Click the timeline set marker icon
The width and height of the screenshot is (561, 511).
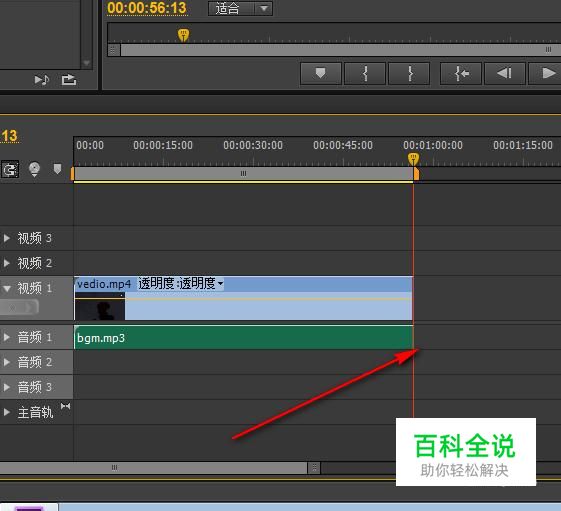pyautogui.click(x=57, y=169)
